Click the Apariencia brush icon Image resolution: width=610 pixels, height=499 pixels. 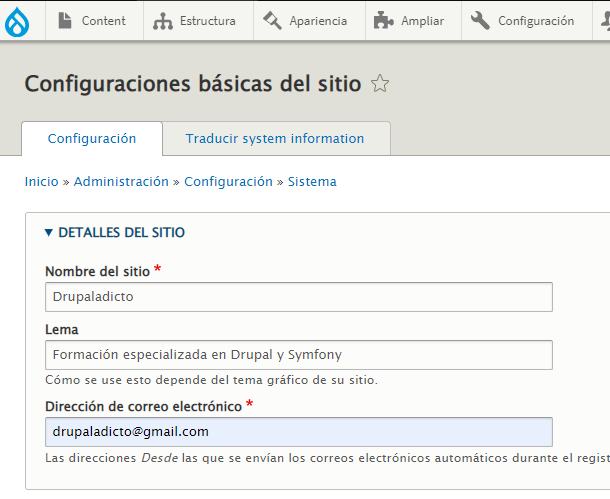pos(272,21)
